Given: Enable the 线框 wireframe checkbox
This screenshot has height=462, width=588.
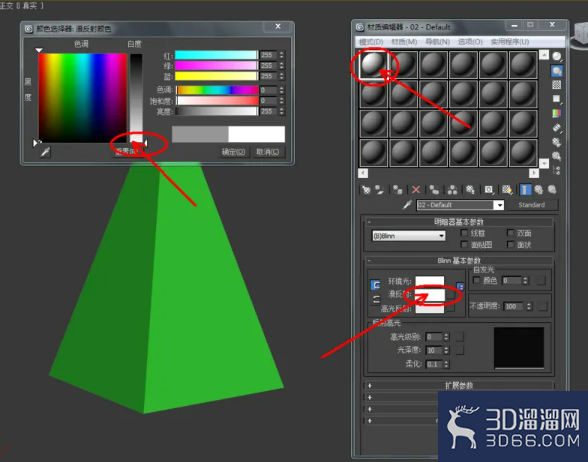Looking at the screenshot, I should (464, 233).
